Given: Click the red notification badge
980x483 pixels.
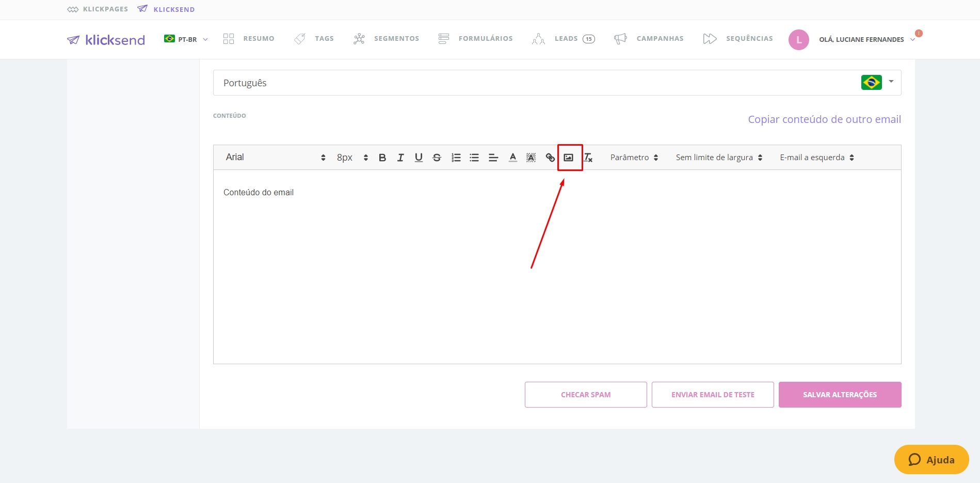Looking at the screenshot, I should [919, 33].
